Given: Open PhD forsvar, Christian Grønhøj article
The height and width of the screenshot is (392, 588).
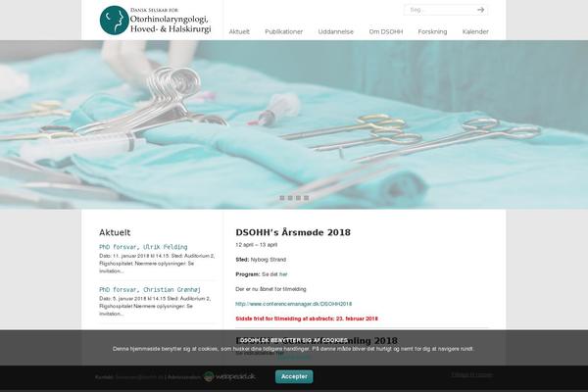Looking at the screenshot, I should (150, 290).
